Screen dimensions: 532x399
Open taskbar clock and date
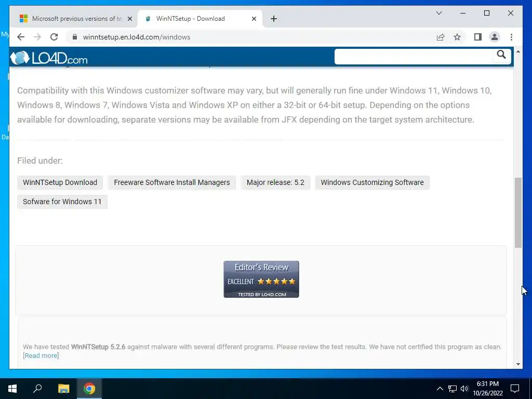click(487, 389)
